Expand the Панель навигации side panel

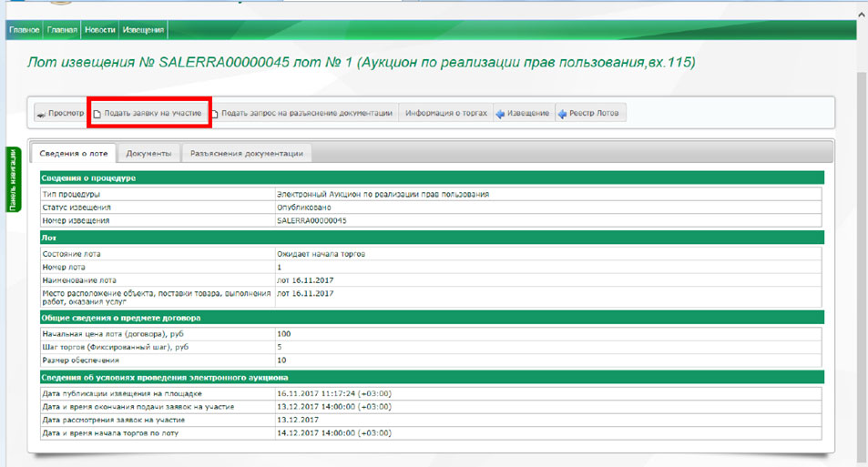point(13,179)
